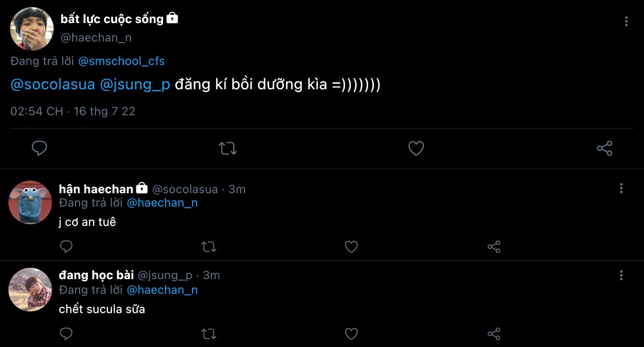Screen dimensions: 644x347
Task: Retweet the main tweet by haechan_n
Action: point(228,148)
